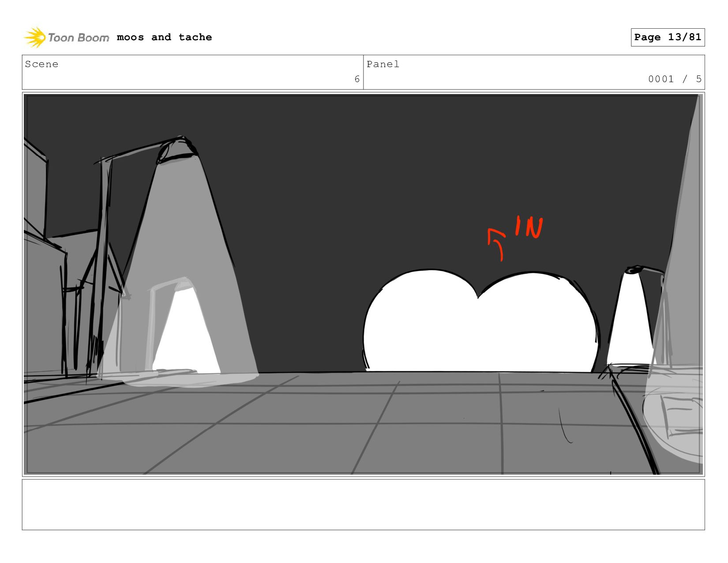Click the panel count '0001 / 5'
This screenshot has width=728, height=563.
(x=675, y=79)
